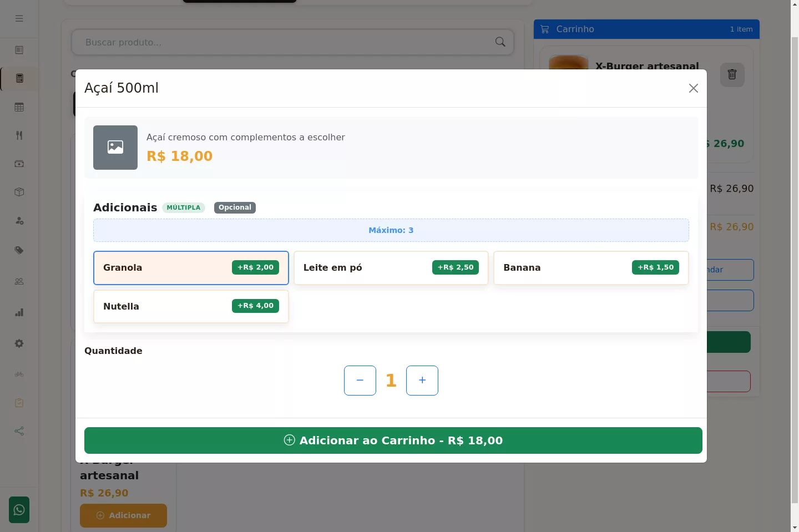Click the +R$ 2,00 Granola price badge

coord(255,267)
